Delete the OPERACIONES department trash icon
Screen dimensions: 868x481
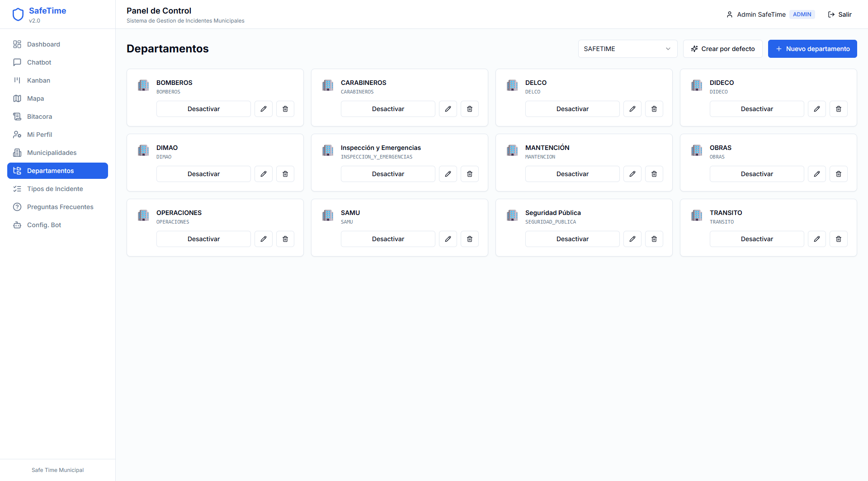click(x=285, y=239)
